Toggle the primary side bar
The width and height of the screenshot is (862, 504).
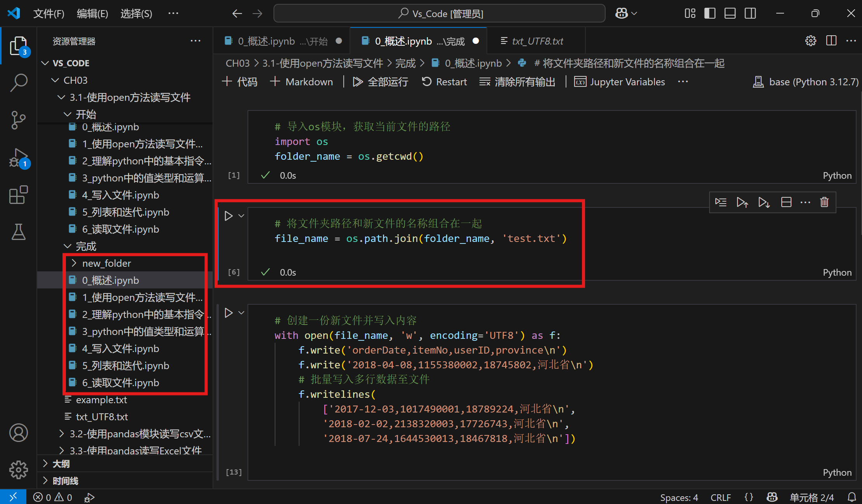click(710, 14)
